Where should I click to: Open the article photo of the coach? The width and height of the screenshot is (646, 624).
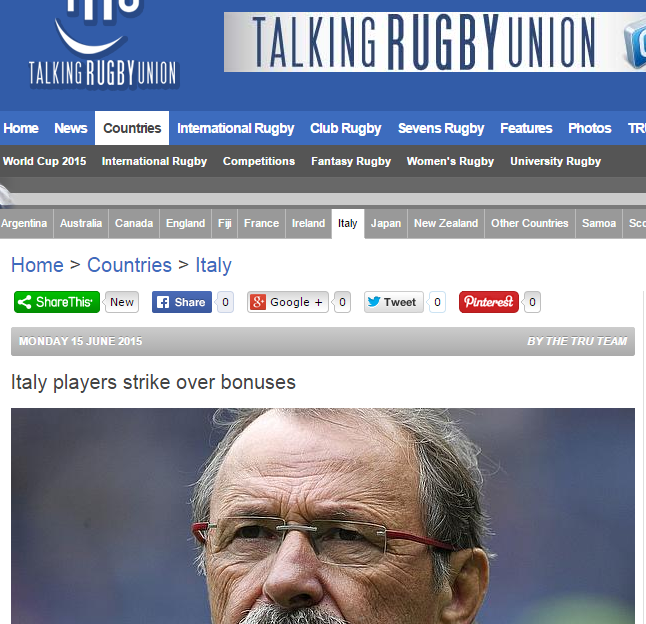coord(323,516)
